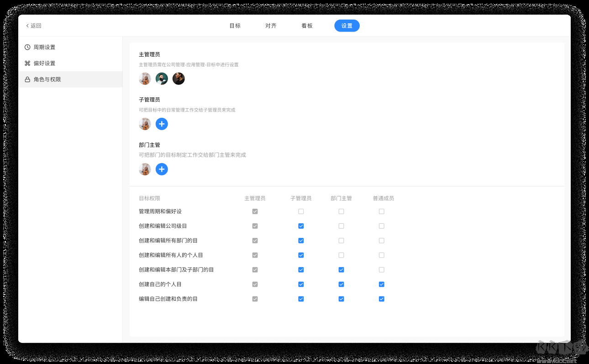This screenshot has width=589, height=364.
Task: Click the row label 创建和编辑公司级目
Action: [x=163, y=226]
